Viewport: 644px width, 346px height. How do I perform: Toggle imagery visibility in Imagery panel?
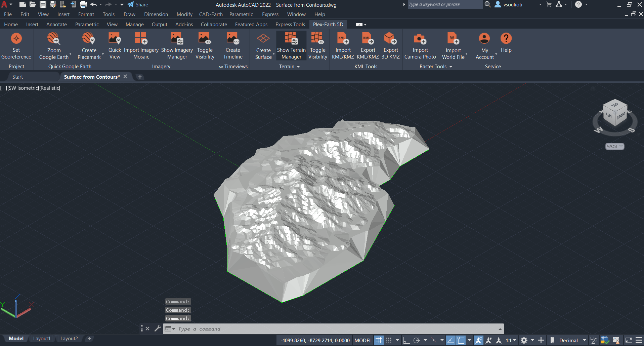(205, 46)
